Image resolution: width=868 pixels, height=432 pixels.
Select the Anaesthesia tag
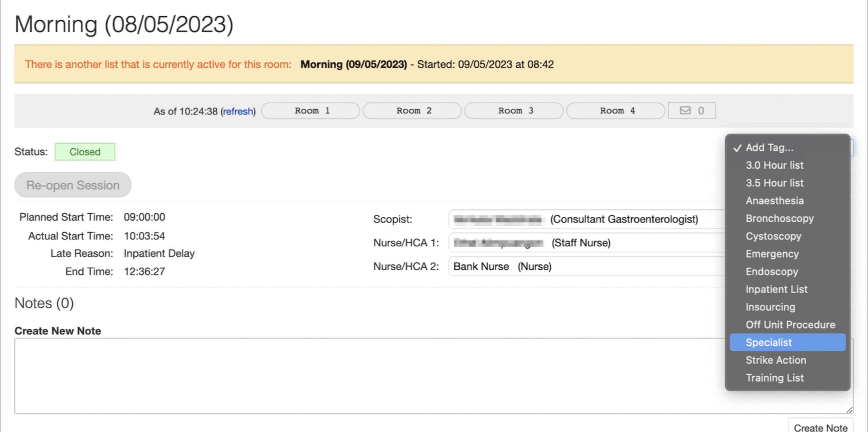click(774, 201)
